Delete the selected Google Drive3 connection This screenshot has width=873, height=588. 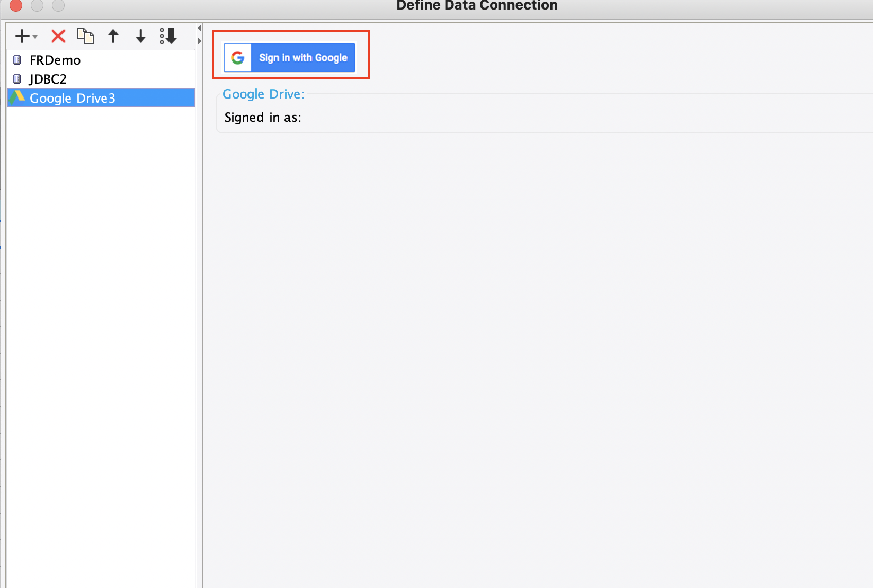point(58,36)
